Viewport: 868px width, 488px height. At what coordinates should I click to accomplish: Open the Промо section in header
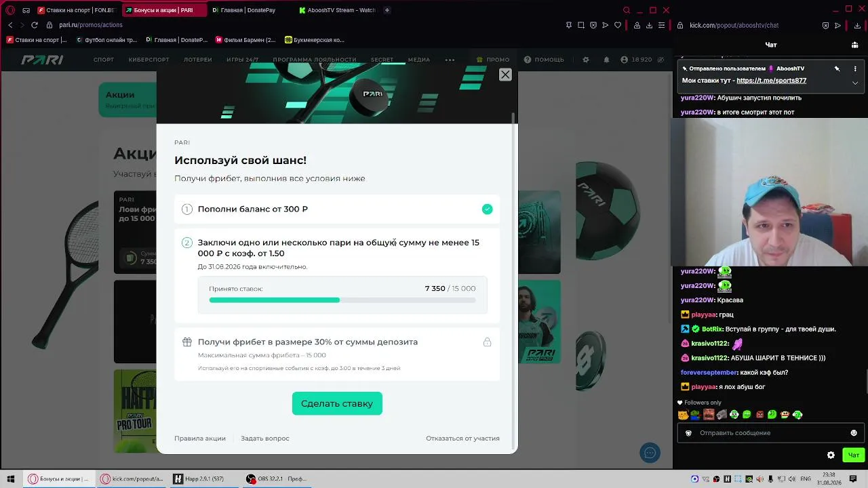pos(493,60)
